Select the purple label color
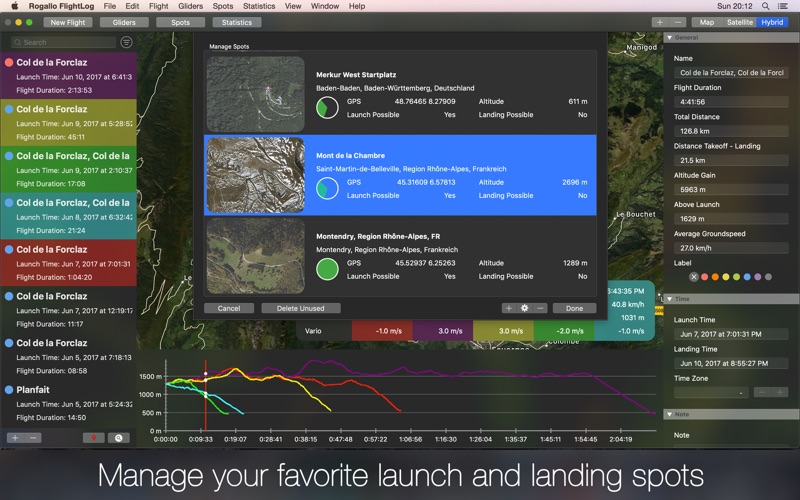 [x=758, y=277]
